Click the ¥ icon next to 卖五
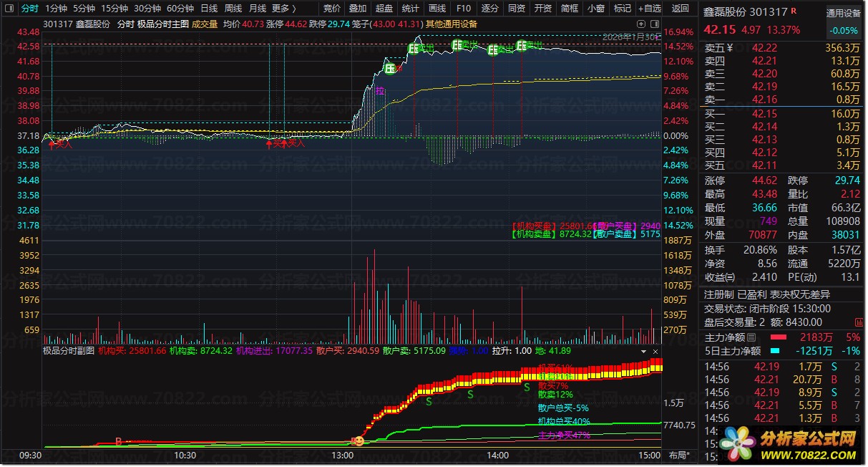The width and height of the screenshot is (868, 467). click(x=729, y=48)
